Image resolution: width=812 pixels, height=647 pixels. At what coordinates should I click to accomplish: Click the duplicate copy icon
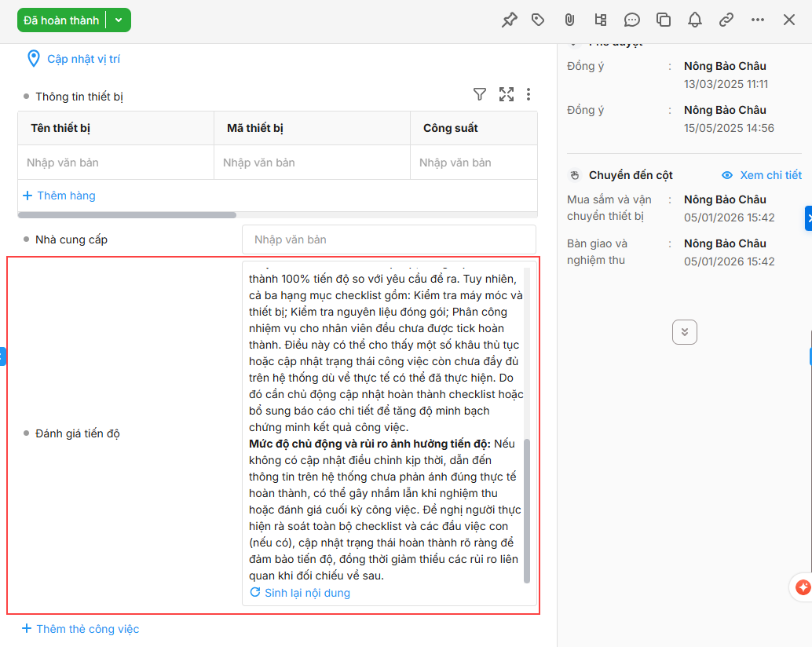(664, 20)
